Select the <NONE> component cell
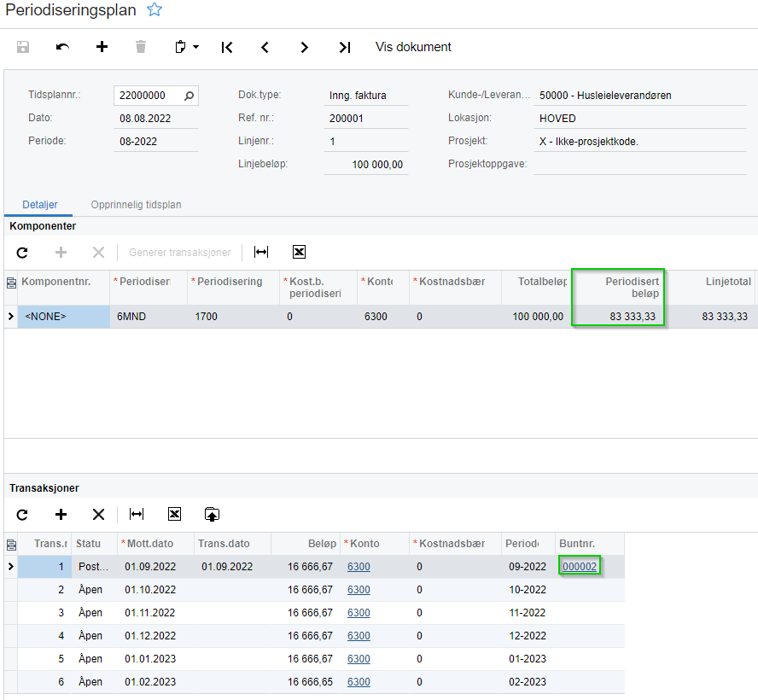Image resolution: width=758 pixels, height=700 pixels. tap(64, 317)
